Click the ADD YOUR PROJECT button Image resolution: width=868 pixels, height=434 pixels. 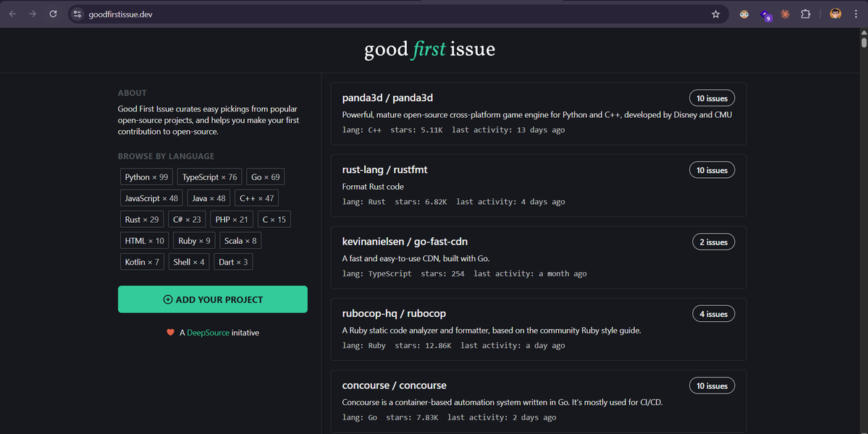pyautogui.click(x=213, y=299)
